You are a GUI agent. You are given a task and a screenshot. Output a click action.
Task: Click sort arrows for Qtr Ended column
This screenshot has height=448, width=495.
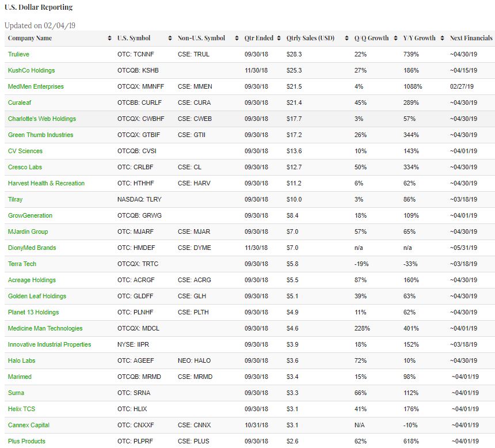279,39
